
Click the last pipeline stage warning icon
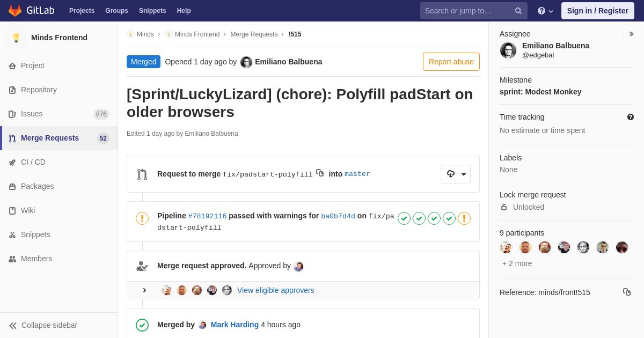click(464, 218)
